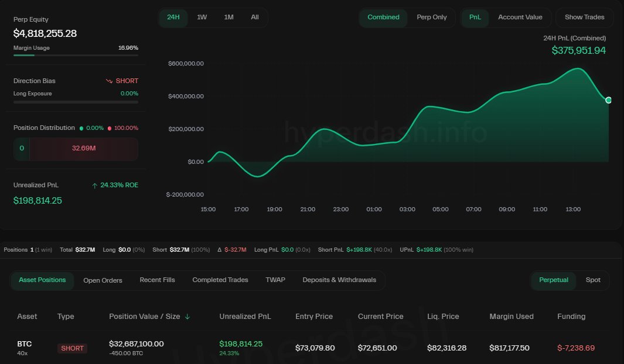
Task: View the All-time chart data
Action: 254,18
